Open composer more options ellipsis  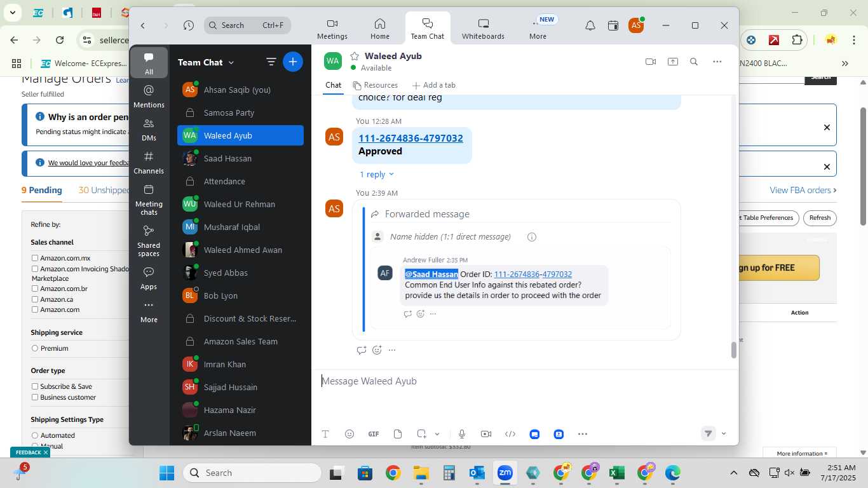coord(583,434)
